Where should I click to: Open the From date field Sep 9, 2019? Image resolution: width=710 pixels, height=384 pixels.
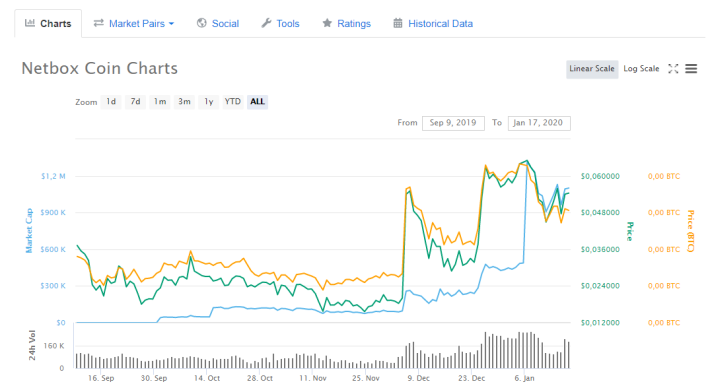[453, 123]
